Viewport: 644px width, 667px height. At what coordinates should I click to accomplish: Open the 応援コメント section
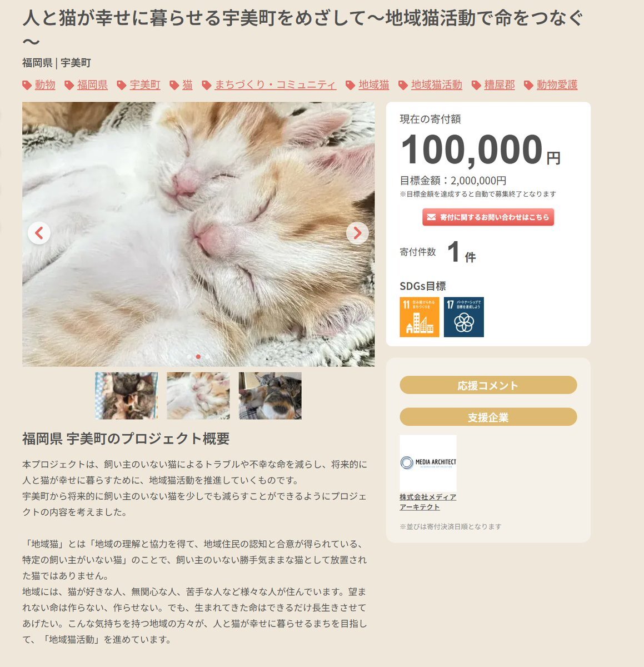pos(488,385)
